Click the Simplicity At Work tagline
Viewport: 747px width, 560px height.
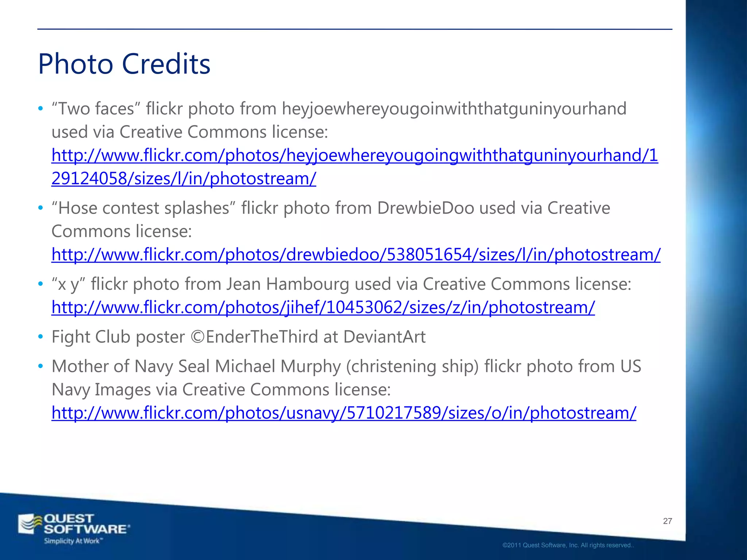pos(73,541)
